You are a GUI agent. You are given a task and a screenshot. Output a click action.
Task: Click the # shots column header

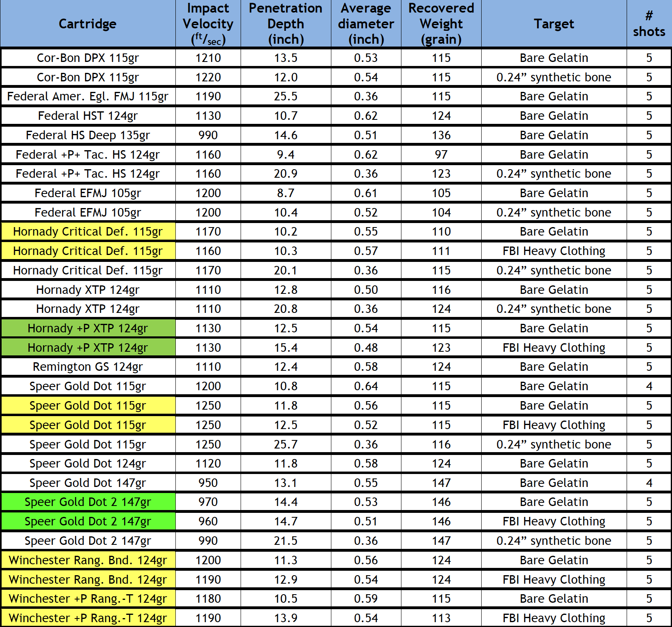point(649,24)
